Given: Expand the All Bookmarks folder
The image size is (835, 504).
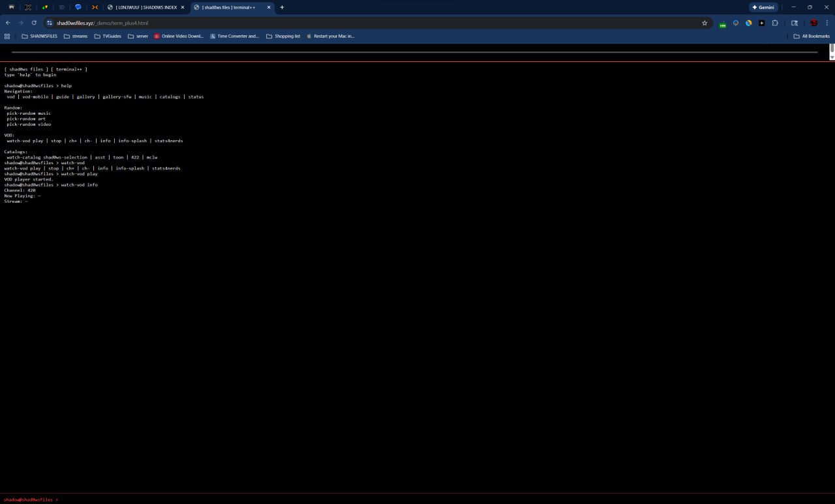Looking at the screenshot, I should pos(812,37).
